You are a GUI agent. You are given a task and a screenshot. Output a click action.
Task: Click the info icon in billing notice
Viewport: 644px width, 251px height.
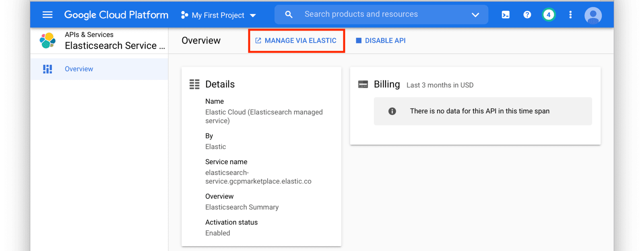[392, 111]
